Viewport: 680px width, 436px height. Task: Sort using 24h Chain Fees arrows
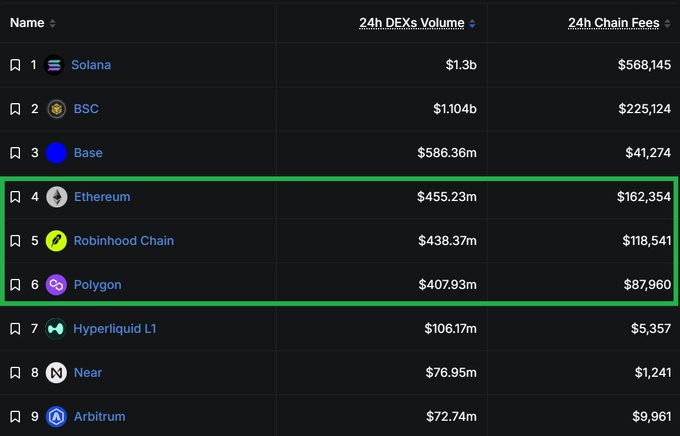667,23
